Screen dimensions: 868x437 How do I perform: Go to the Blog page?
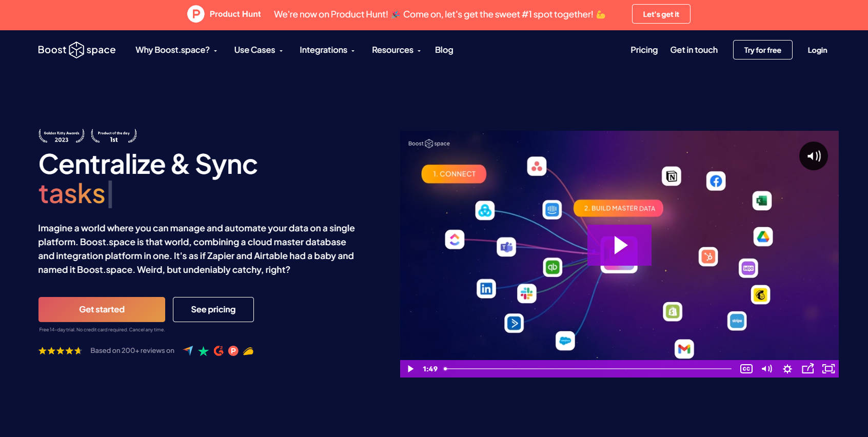(444, 50)
